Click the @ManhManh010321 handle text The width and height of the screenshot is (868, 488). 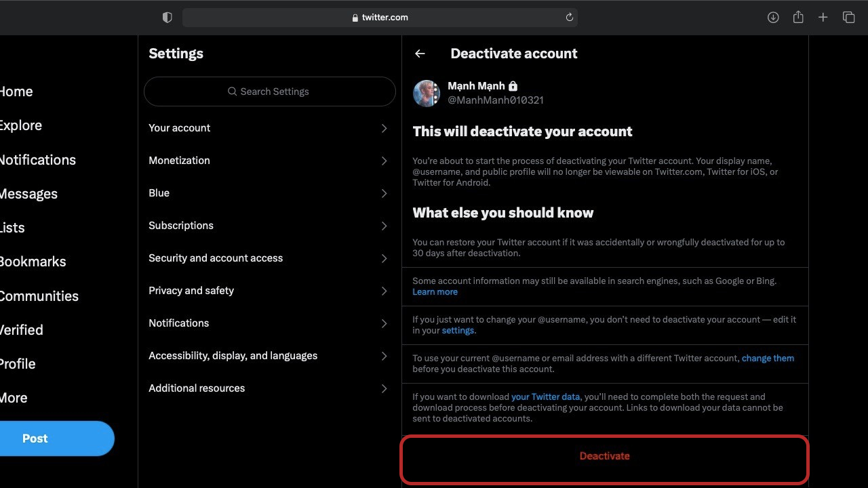click(496, 100)
